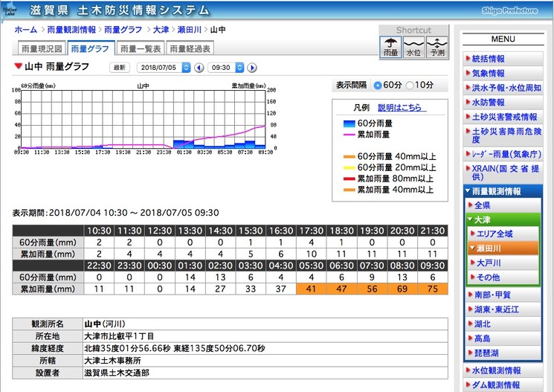Click the 09:30 table column header
This screenshot has height=392, width=554.
click(433, 266)
